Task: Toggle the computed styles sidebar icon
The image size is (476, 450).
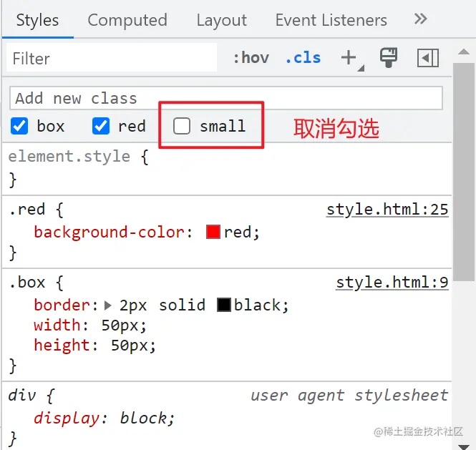Action: pos(428,58)
